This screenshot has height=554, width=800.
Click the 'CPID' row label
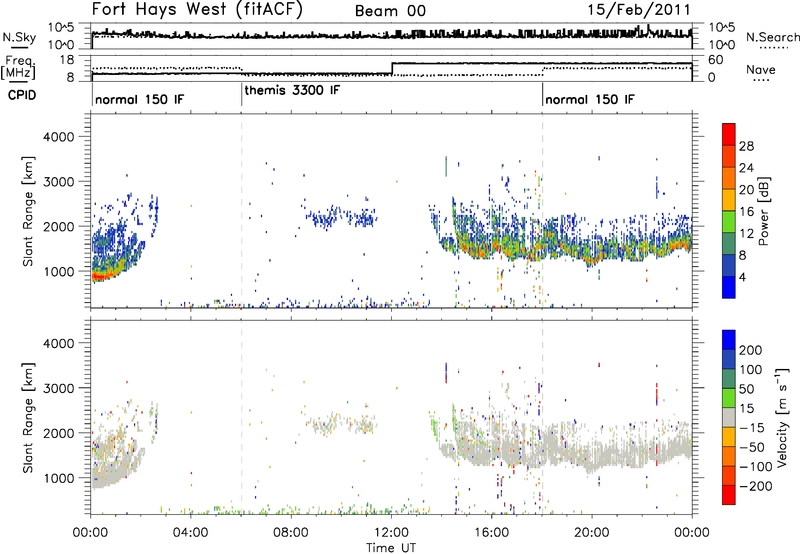tap(22, 95)
